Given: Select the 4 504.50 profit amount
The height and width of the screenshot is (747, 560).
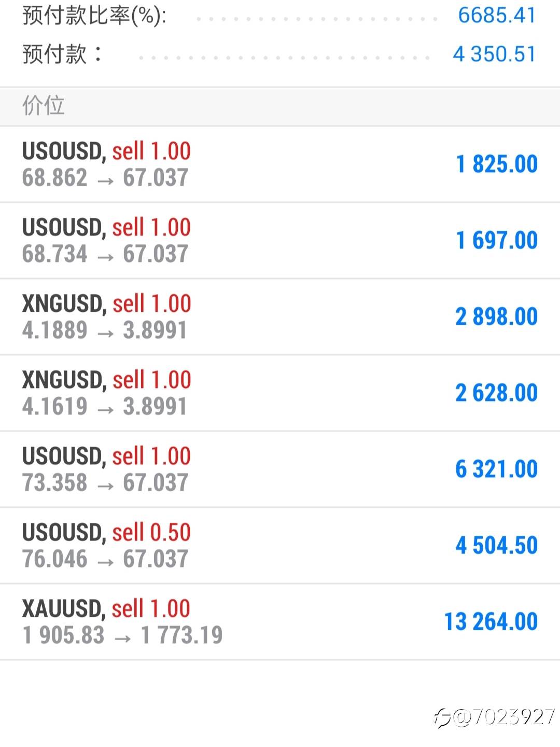Looking at the screenshot, I should [497, 546].
